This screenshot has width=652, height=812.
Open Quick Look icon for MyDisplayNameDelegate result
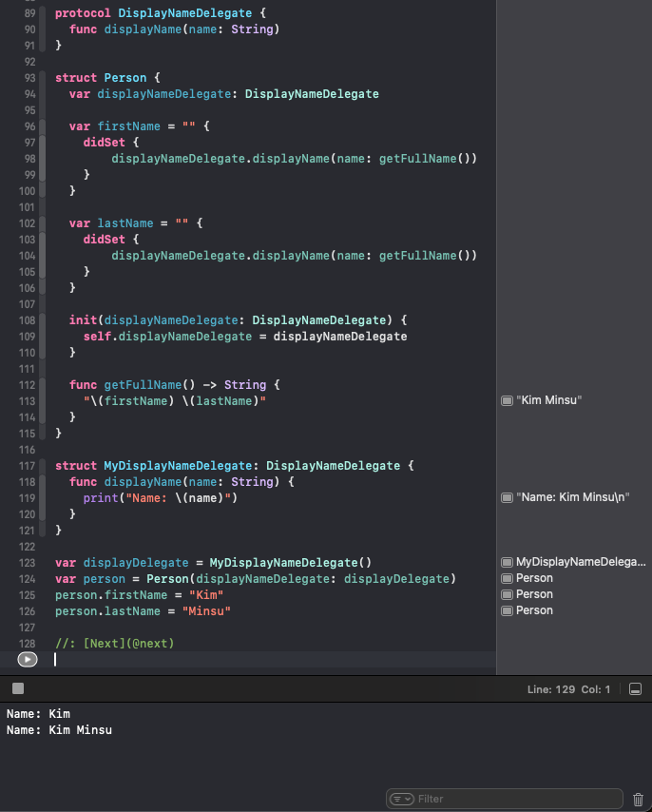coord(507,563)
